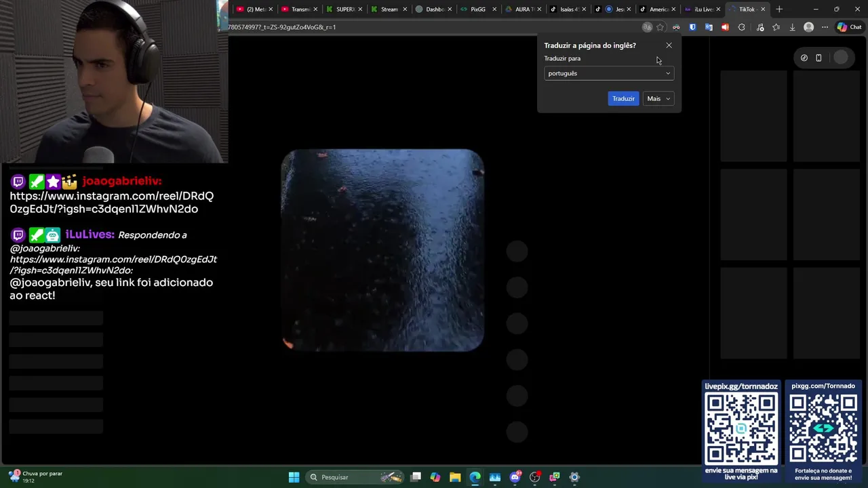Open the browser profile avatar icon

(x=808, y=27)
